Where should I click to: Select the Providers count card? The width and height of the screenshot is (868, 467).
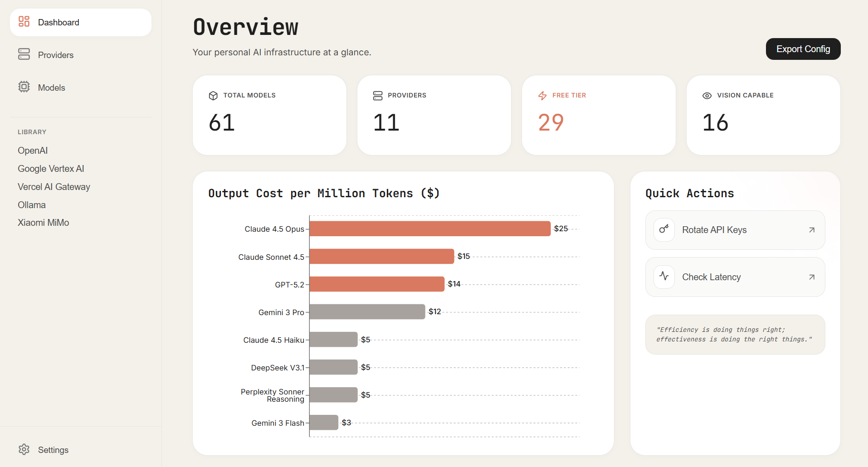point(434,115)
